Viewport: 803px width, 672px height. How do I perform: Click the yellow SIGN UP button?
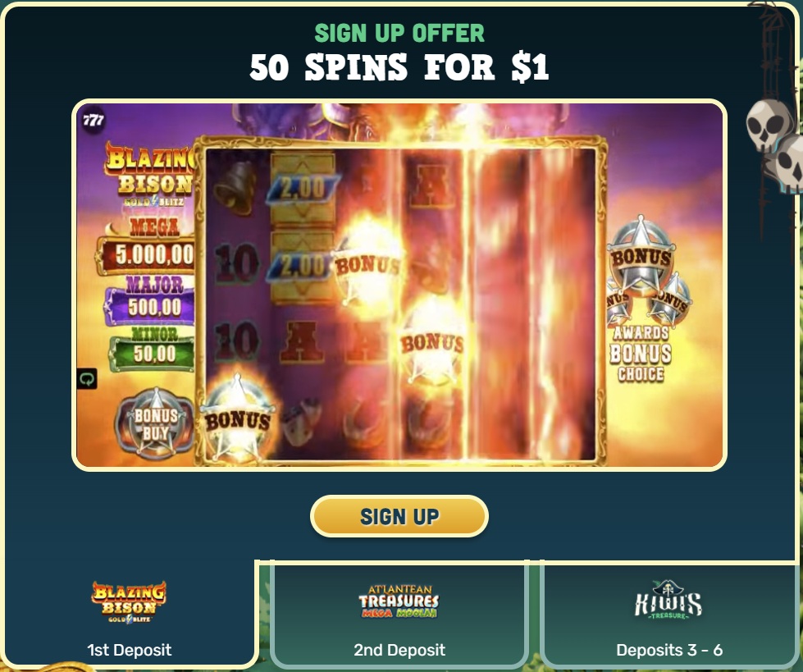399,516
